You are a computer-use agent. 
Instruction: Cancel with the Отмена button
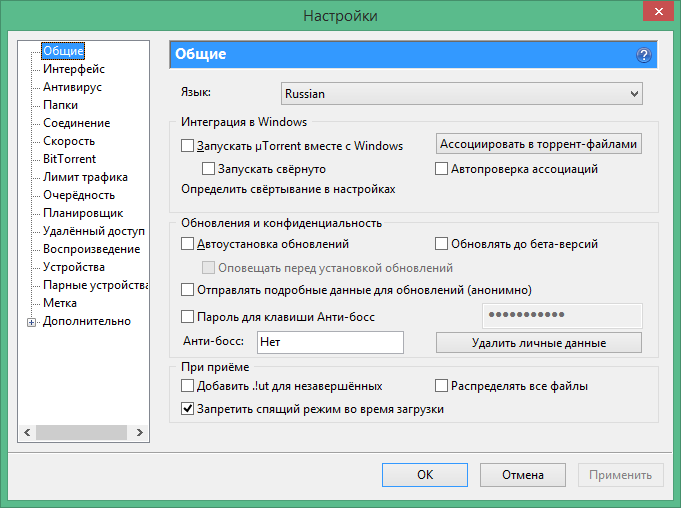(523, 475)
